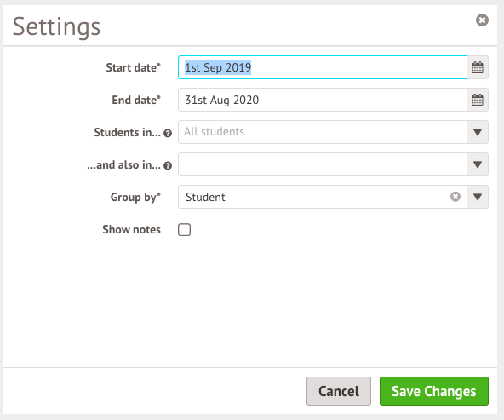504x420 pixels.
Task: Click the Group by field showing Student
Action: coord(313,197)
